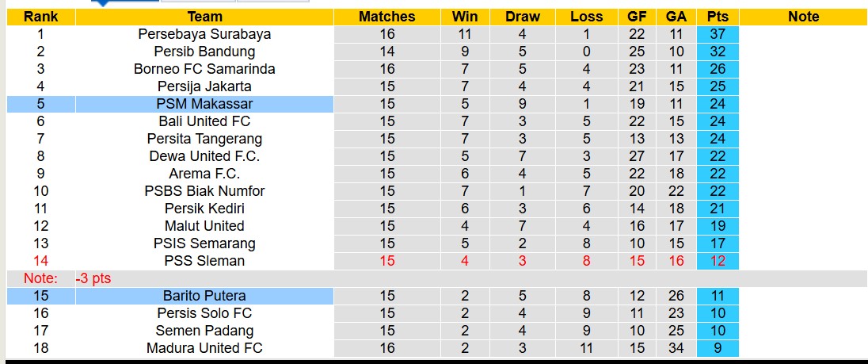Sort by the Matches column header

386,17
